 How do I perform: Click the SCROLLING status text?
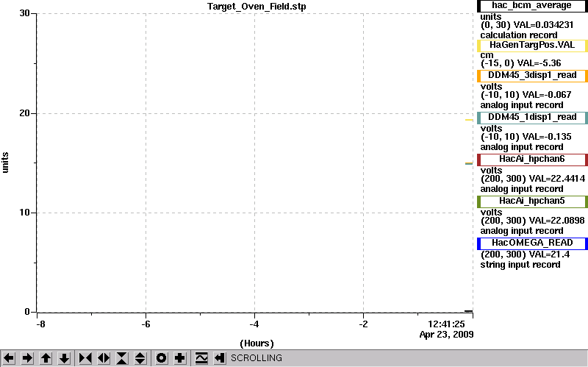[257, 358]
